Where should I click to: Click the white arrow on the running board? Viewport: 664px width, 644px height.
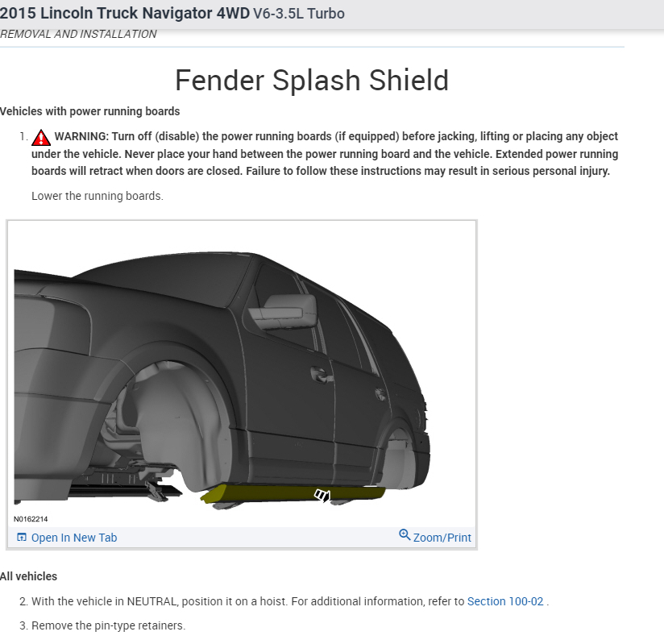(322, 495)
